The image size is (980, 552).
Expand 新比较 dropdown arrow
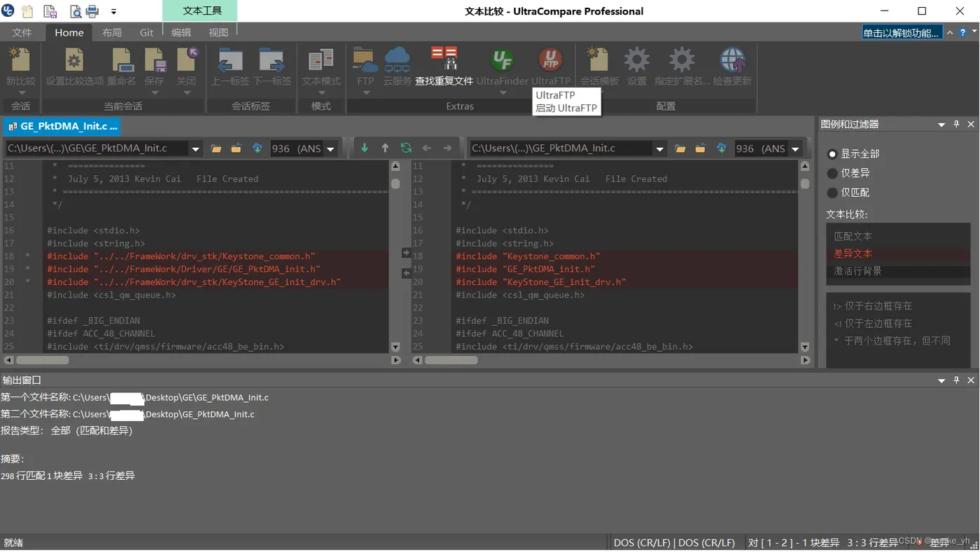[x=21, y=92]
